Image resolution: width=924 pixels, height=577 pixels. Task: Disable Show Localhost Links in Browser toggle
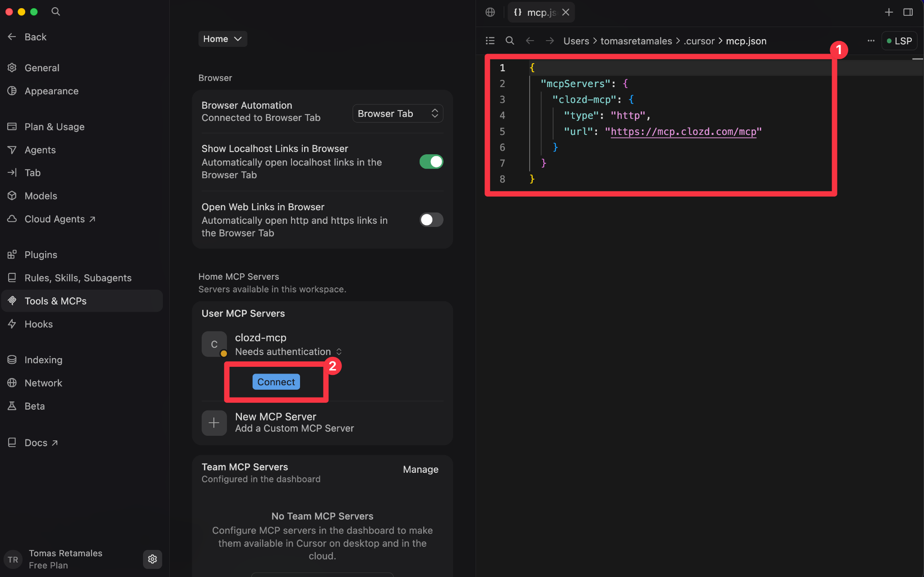click(431, 162)
